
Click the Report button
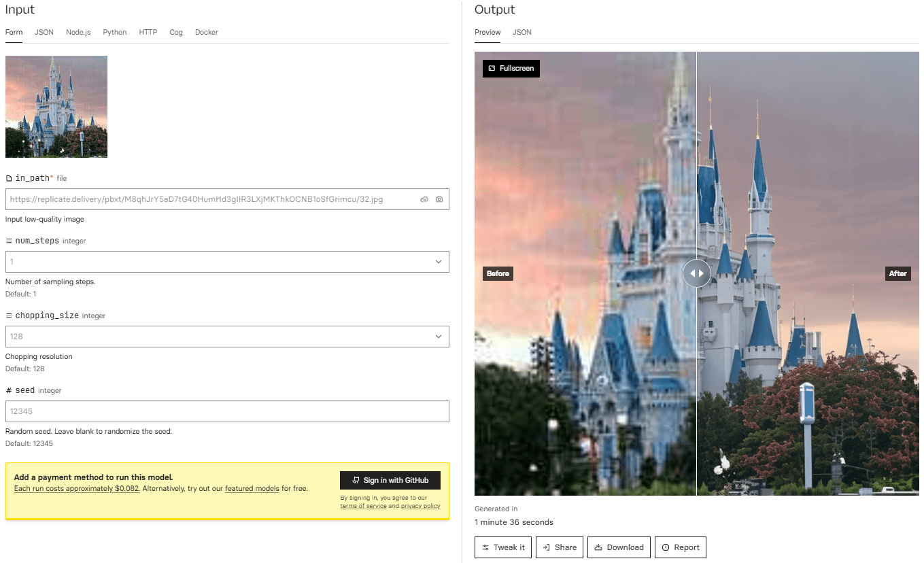(681, 547)
